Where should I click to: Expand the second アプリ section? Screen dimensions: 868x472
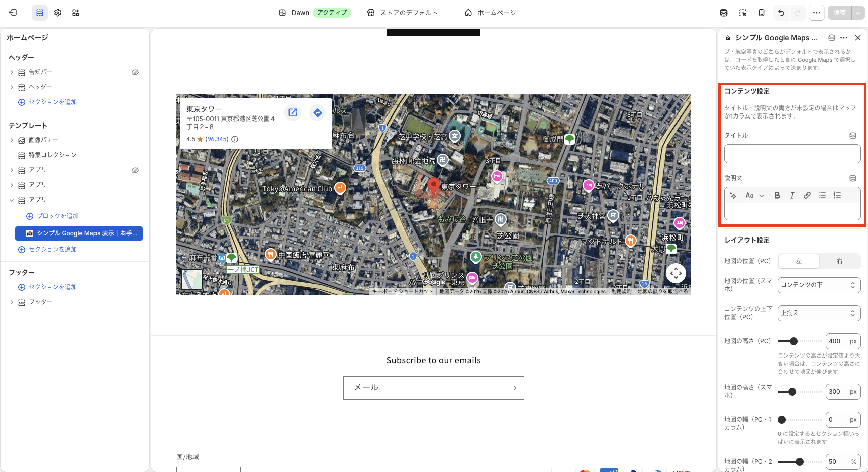(12, 185)
